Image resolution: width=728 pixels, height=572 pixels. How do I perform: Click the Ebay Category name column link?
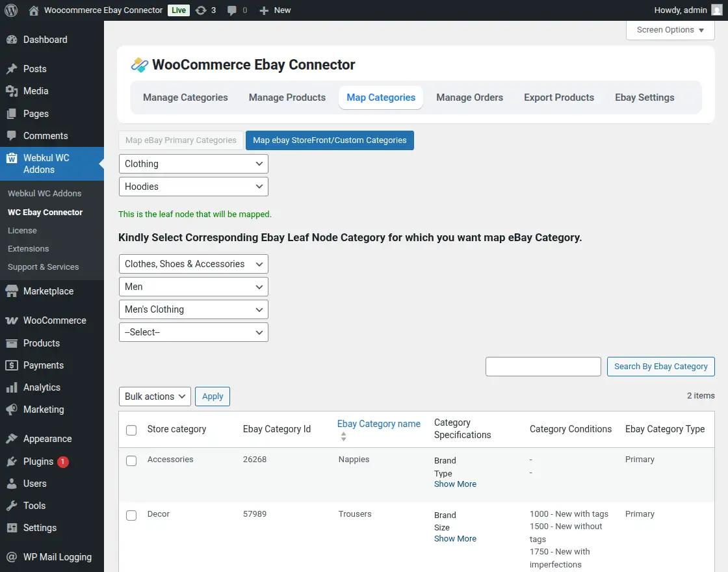click(x=379, y=424)
